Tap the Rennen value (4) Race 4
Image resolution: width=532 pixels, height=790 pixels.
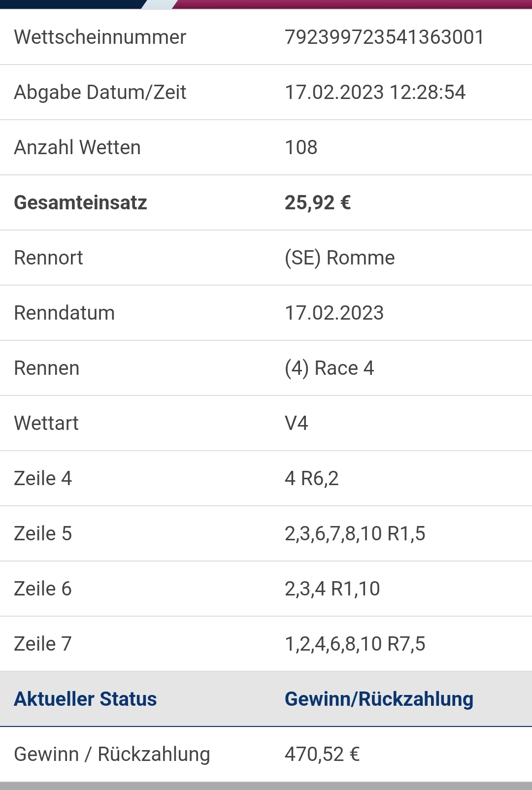329,368
